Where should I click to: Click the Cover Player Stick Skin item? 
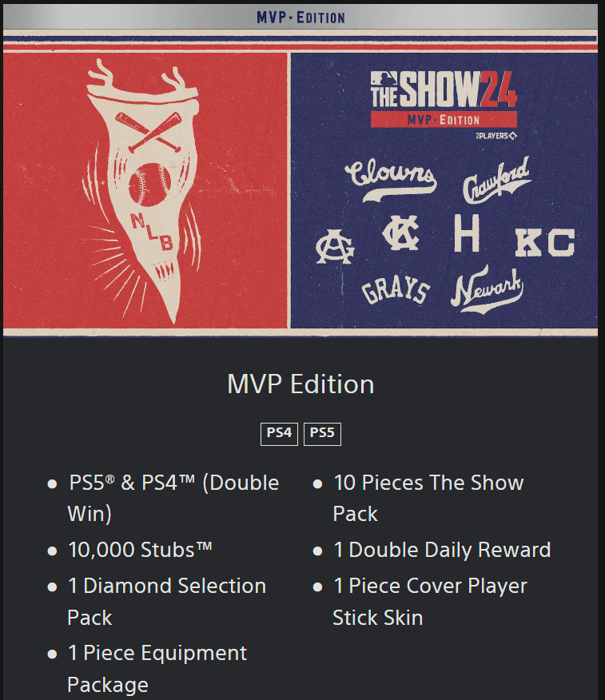430,602
